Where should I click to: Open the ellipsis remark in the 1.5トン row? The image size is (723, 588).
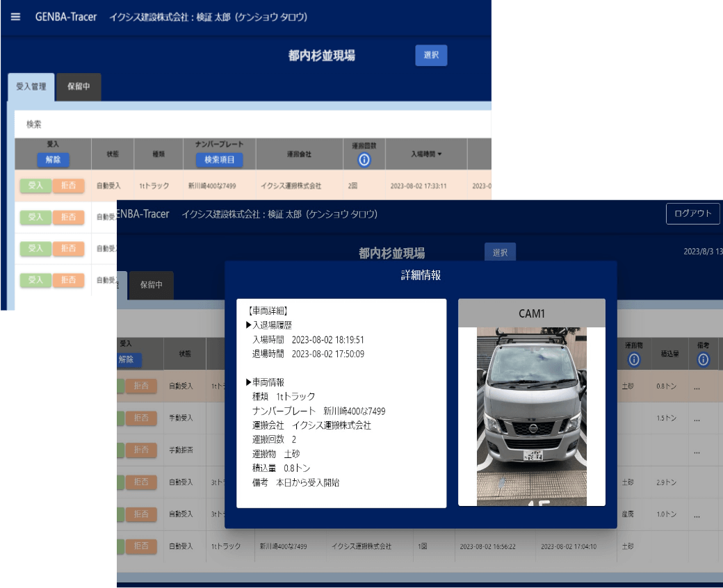(697, 418)
